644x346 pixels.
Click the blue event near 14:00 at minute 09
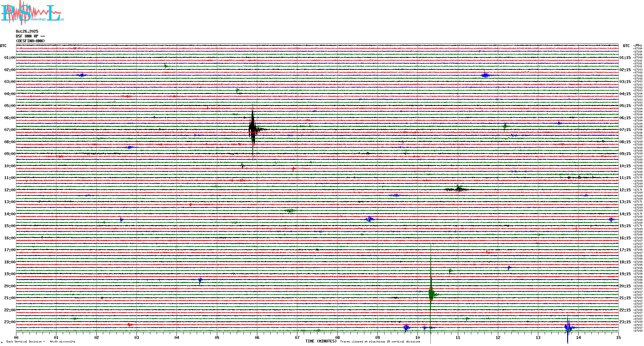click(369, 219)
